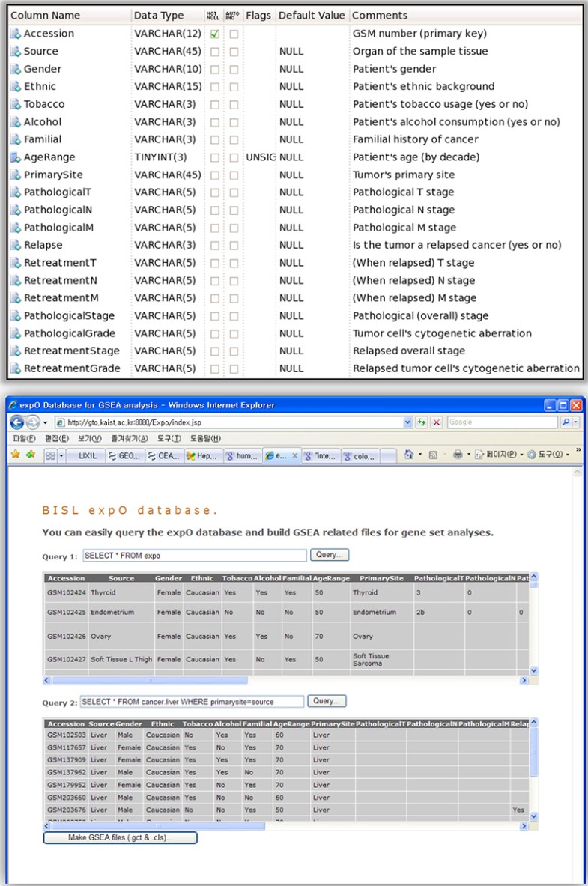Check NOT NULL for AgeRange column
The height and width of the screenshot is (886, 588).
215,157
